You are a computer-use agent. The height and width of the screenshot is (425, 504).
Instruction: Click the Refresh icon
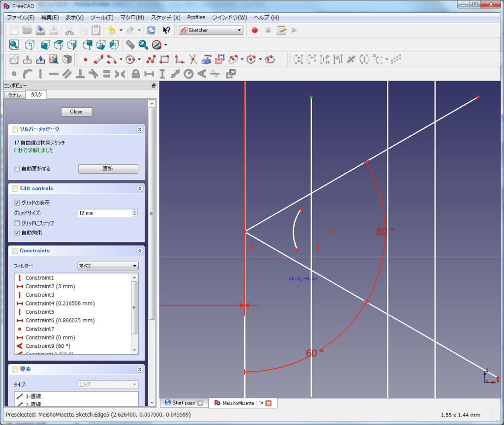click(151, 30)
